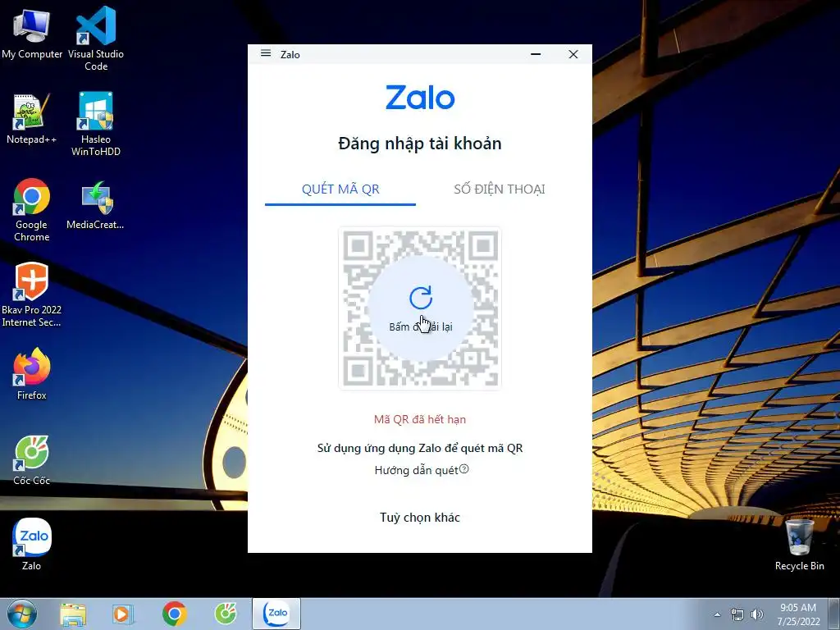Select the Bkav Pro 2022 desktop icon
This screenshot has height=630, width=840.
32,294
